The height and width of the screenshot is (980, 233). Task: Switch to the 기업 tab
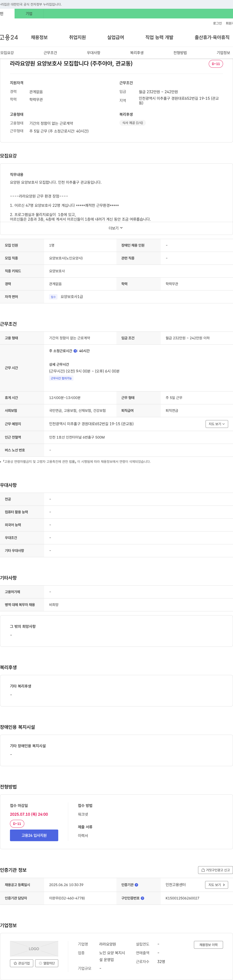(x=29, y=14)
